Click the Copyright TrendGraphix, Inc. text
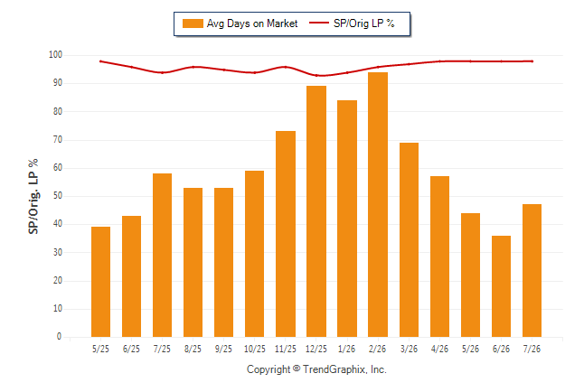Screen dimensions: 584x392 coord(316,369)
